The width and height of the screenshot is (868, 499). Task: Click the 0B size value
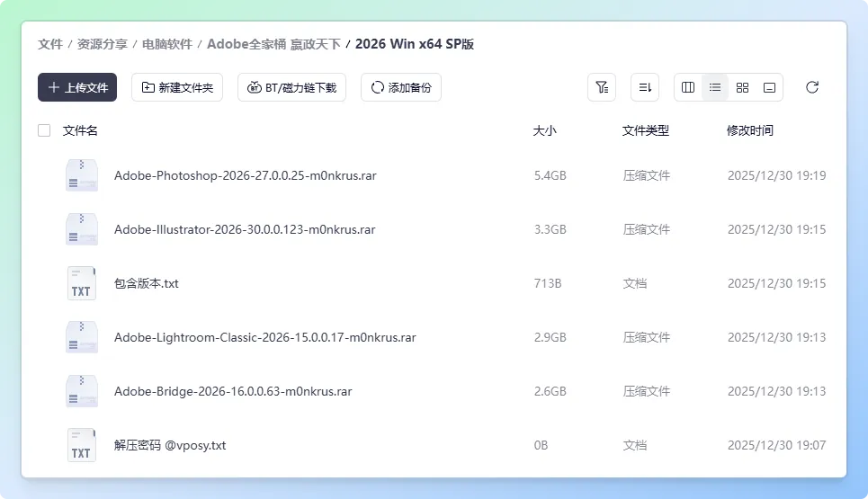point(541,445)
